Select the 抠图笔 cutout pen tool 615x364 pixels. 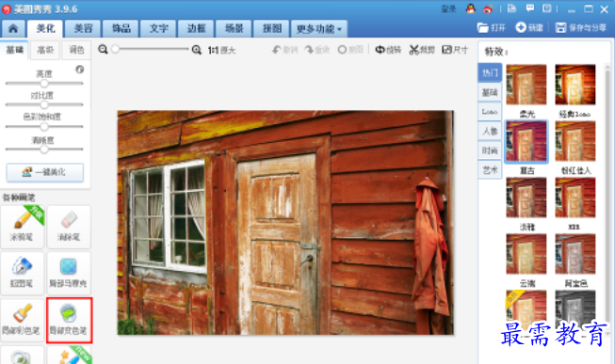22,274
